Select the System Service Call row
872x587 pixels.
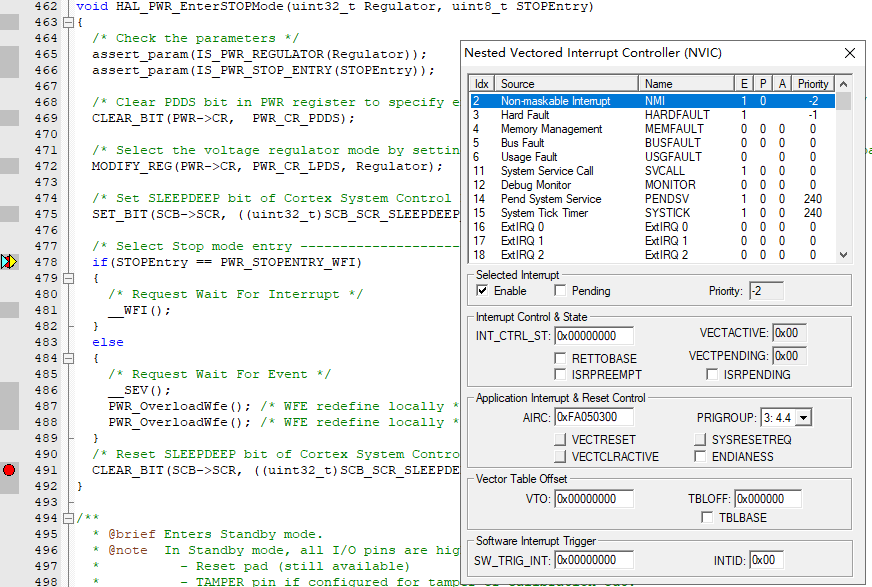click(x=652, y=171)
